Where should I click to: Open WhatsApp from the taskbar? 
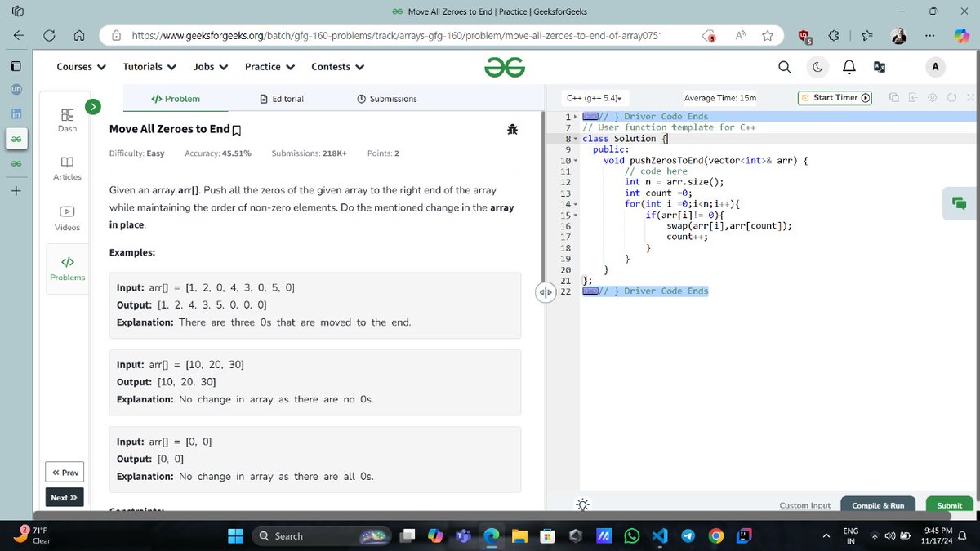click(x=631, y=536)
